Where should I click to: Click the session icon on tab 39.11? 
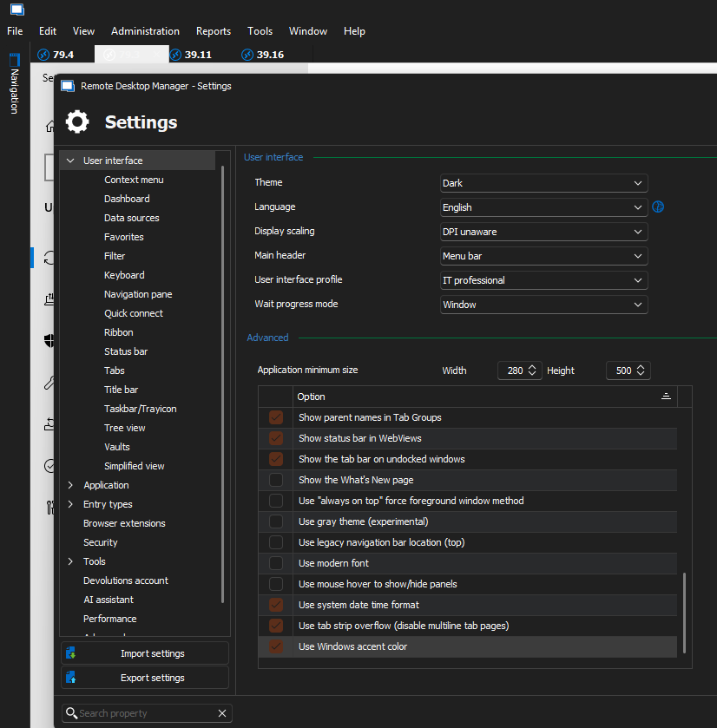click(175, 55)
